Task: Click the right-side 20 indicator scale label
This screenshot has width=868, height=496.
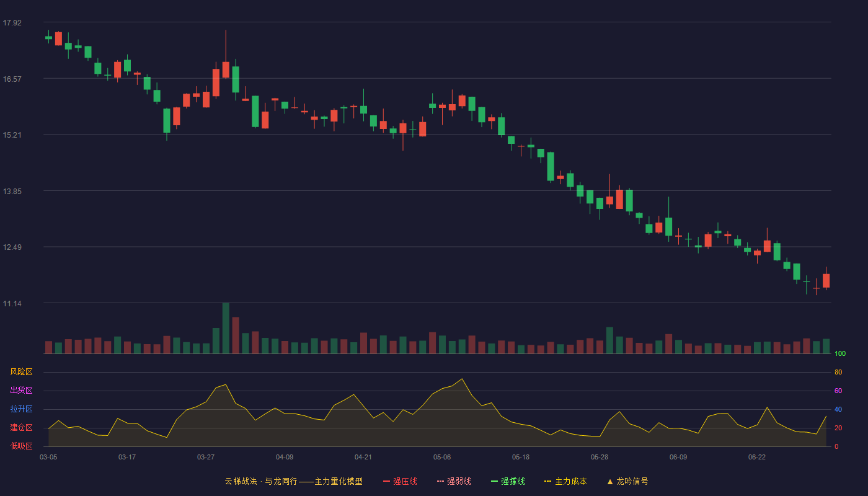Action: [838, 428]
